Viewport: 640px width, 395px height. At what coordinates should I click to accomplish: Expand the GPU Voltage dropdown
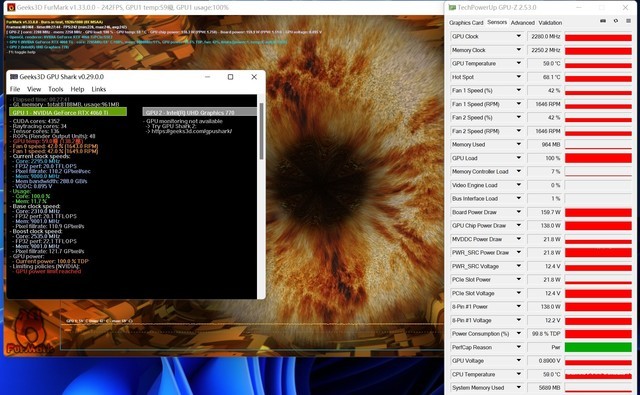[518, 360]
